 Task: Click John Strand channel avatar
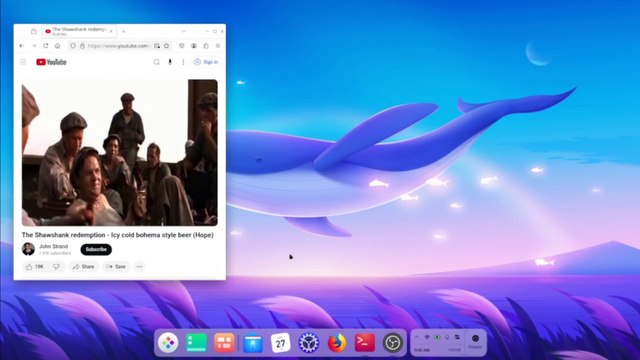pos(28,249)
